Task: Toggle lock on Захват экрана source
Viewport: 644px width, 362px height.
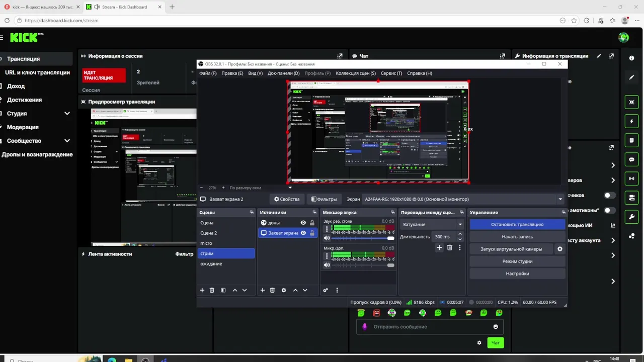Action: click(312, 233)
